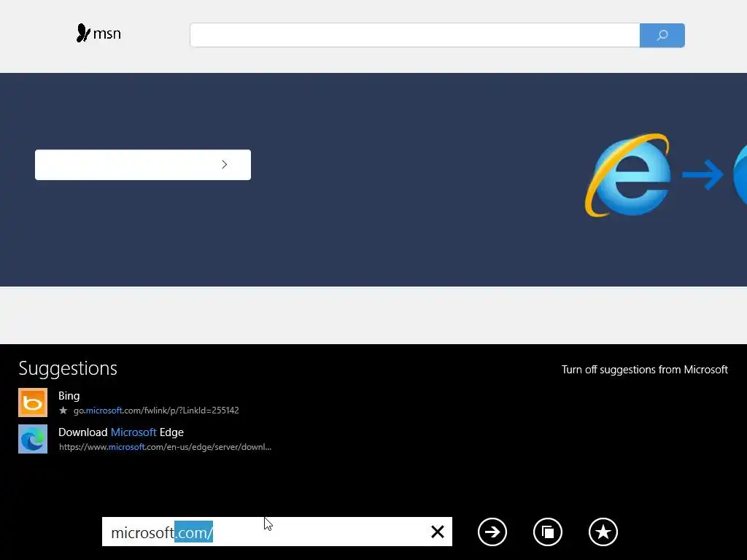Click Turn off suggestions from Microsoft
747x560 pixels.
645,370
